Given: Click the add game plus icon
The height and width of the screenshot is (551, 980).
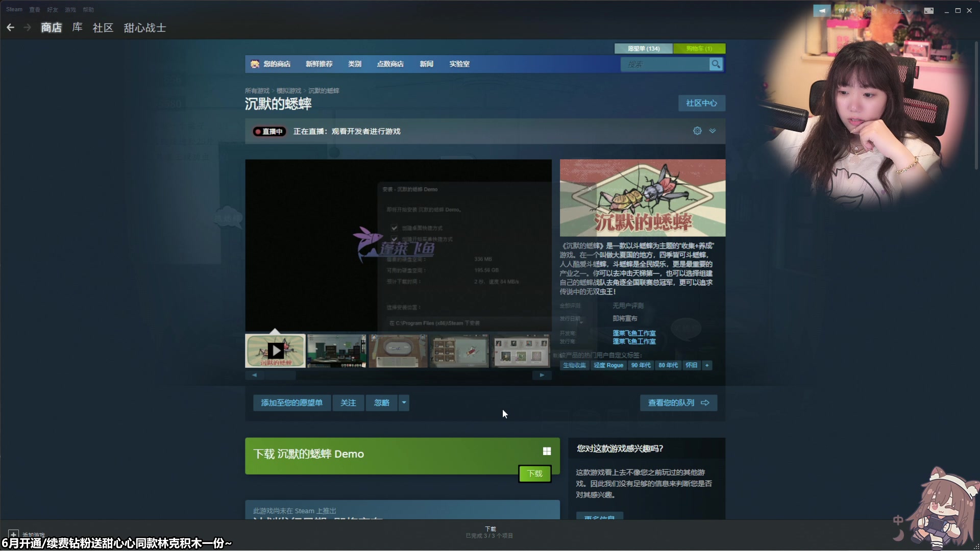Looking at the screenshot, I should [13, 534].
